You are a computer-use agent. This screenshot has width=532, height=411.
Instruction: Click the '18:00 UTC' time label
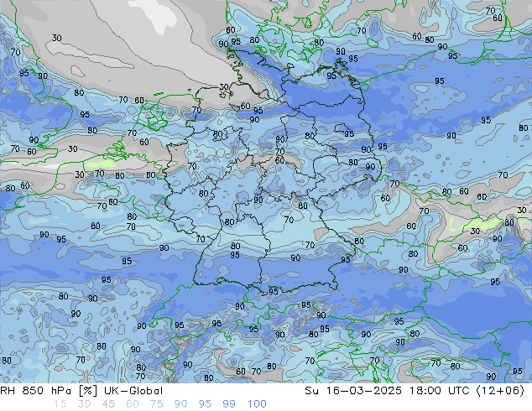pos(440,391)
